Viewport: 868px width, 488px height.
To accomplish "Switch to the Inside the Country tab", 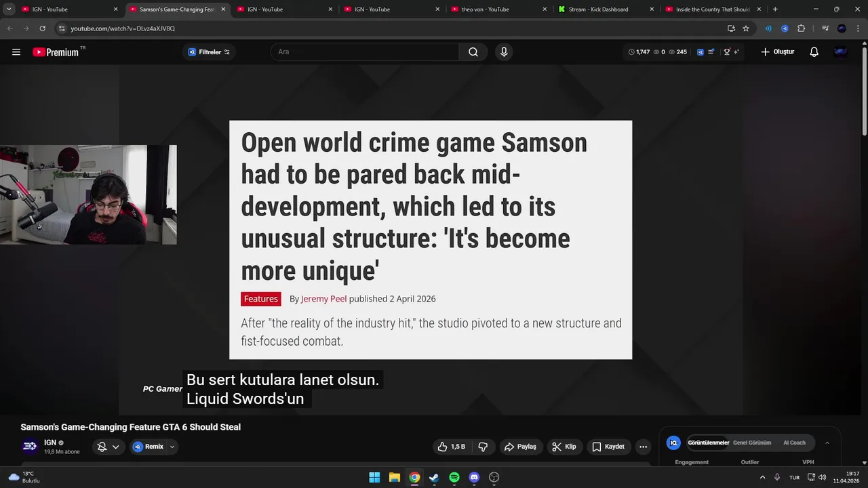I will [x=713, y=9].
